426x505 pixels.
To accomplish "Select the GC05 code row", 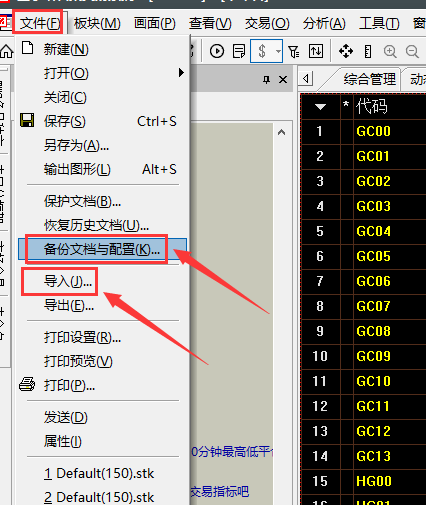I will pyautogui.click(x=373, y=256).
